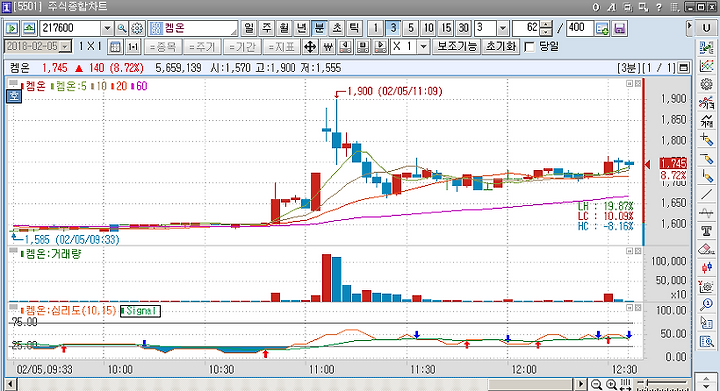720x391 pixels.
Task: Click the data lookup icon at sidebar bottom
Action: click(x=706, y=341)
